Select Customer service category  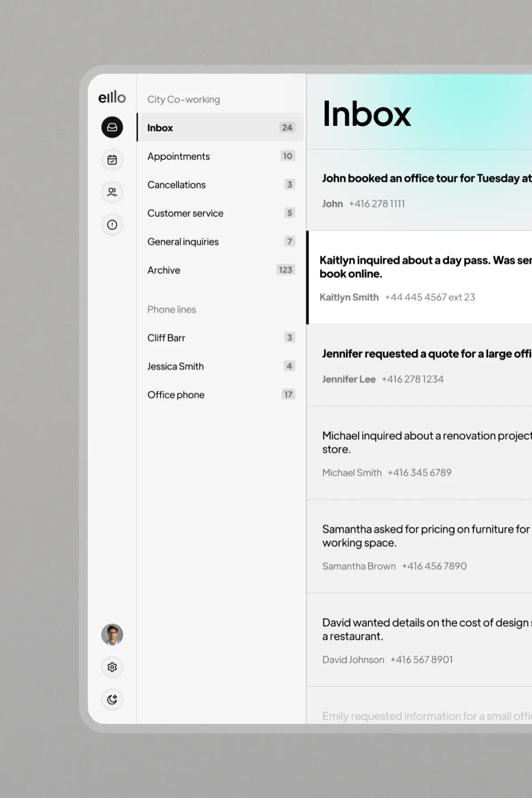tap(220, 213)
